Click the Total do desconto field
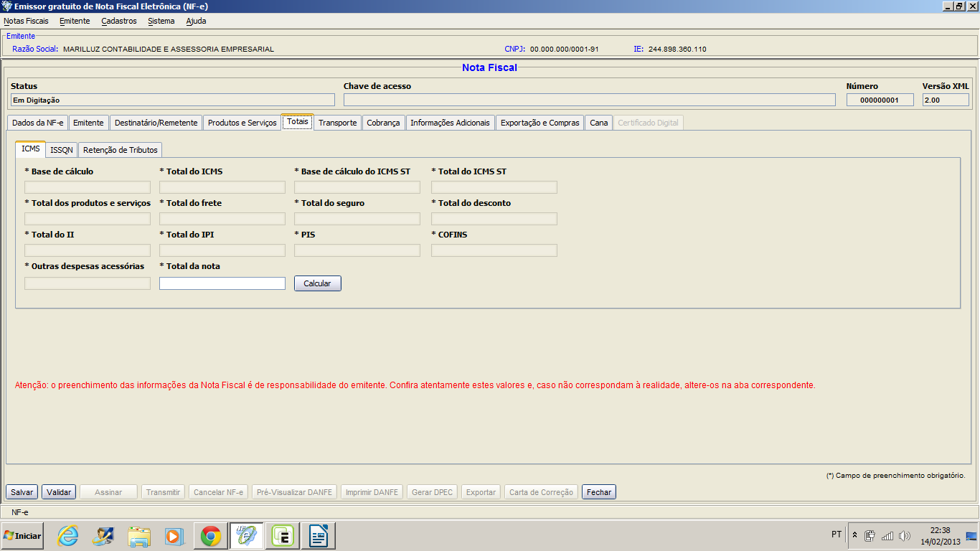The width and height of the screenshot is (980, 551). [x=494, y=219]
